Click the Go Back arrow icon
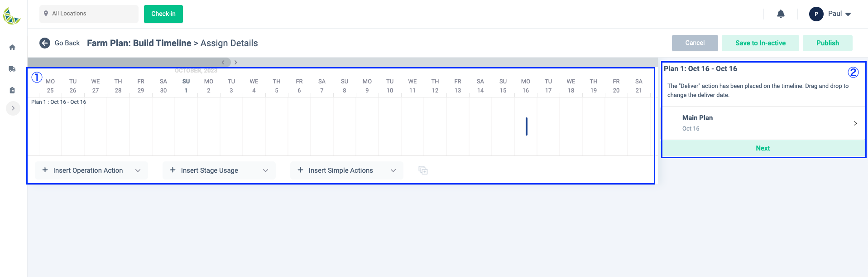Image resolution: width=868 pixels, height=277 pixels. coord(45,43)
